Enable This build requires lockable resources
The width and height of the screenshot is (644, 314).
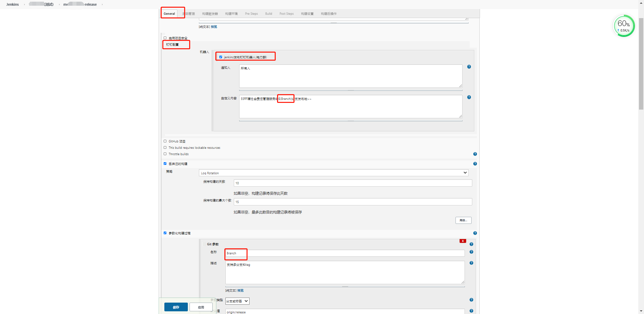click(x=165, y=147)
